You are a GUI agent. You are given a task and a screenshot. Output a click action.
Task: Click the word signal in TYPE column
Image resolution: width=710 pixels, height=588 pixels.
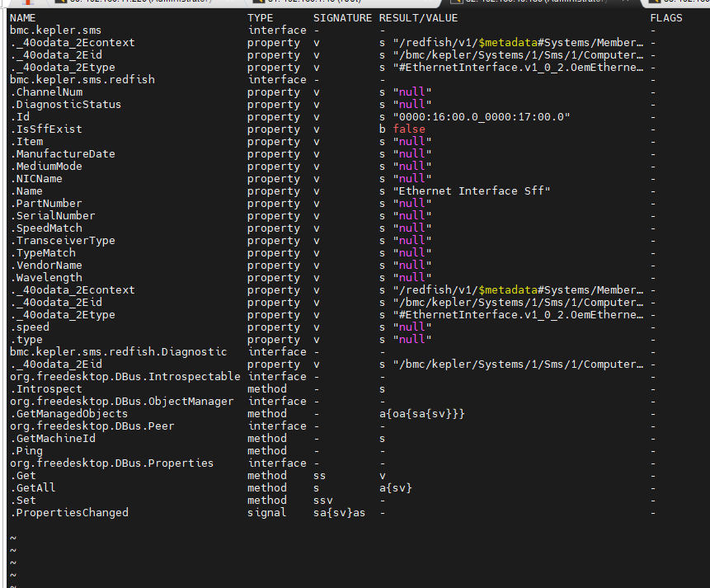coord(266,513)
